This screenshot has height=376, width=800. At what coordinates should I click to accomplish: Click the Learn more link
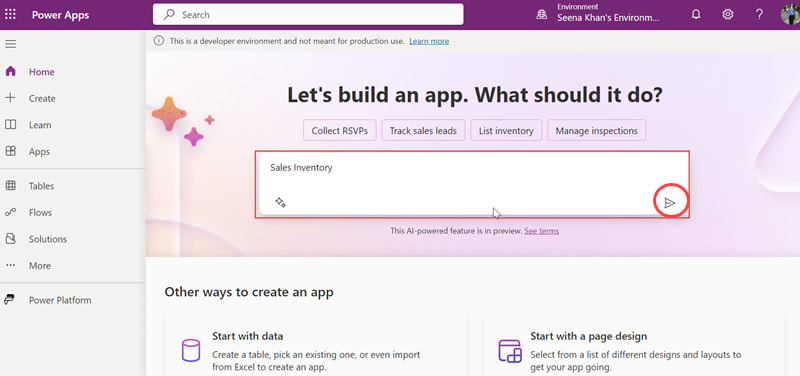pyautogui.click(x=429, y=41)
